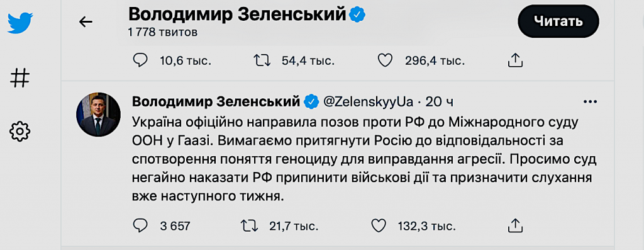Image resolution: width=644 pixels, height=250 pixels.
Task: Click Zelensky's profile avatar
Action: 99,115
